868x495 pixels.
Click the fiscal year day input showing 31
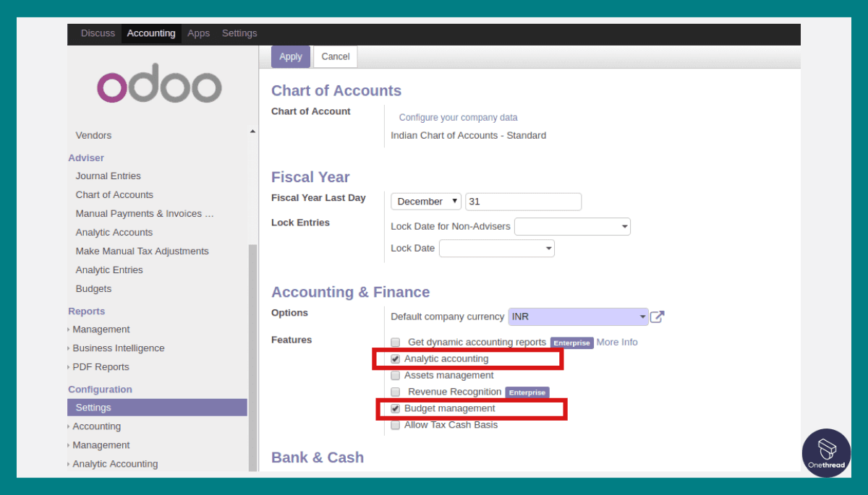click(523, 201)
